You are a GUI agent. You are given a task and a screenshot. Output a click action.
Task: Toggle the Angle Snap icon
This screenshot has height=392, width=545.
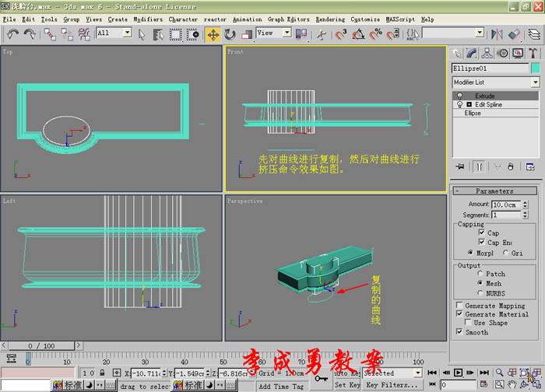coord(358,34)
